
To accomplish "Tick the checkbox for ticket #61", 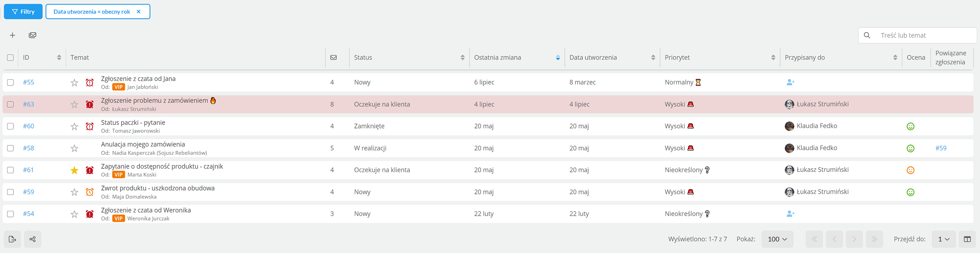I will pyautogui.click(x=10, y=170).
